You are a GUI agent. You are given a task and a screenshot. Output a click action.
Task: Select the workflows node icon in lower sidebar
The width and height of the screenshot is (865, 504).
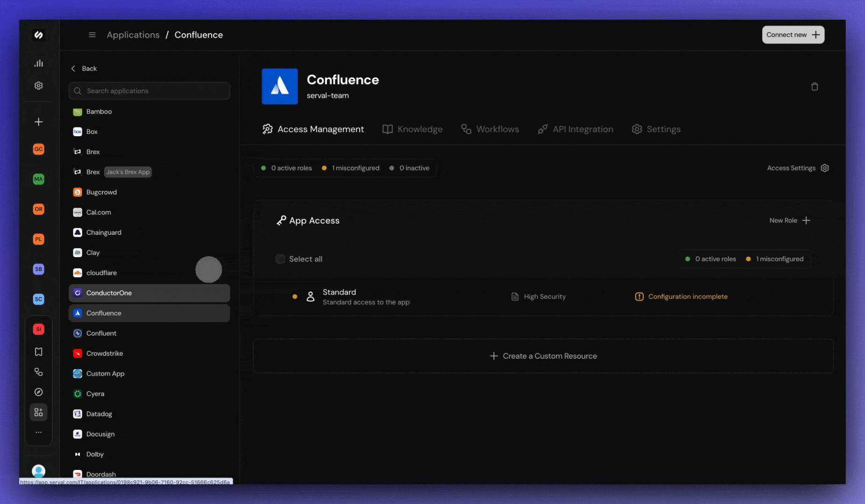tap(39, 372)
